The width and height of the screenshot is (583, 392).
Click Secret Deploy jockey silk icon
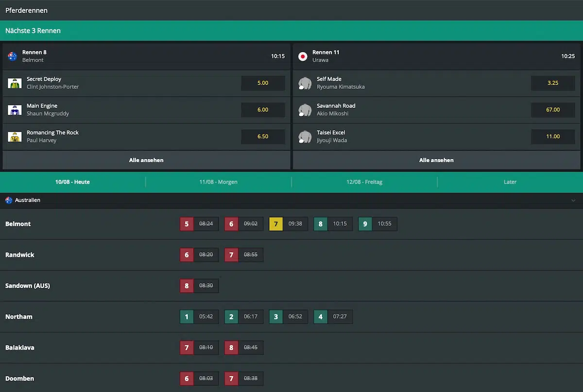[x=15, y=83]
